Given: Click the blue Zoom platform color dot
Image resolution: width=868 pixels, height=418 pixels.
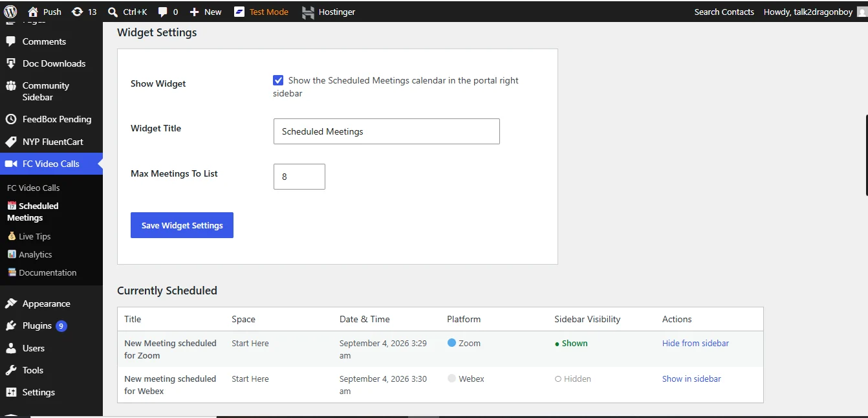Looking at the screenshot, I should coord(451,343).
